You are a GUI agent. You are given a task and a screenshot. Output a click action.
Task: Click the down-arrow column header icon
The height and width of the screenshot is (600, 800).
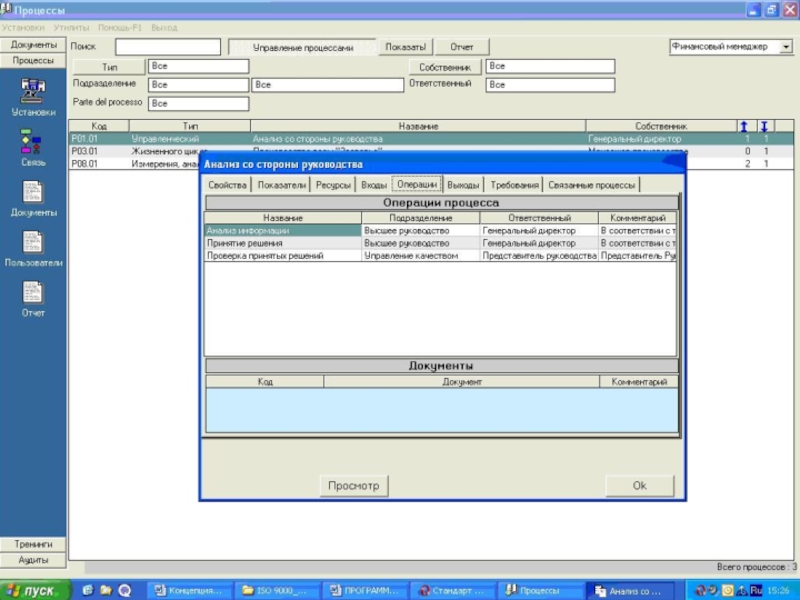click(764, 126)
